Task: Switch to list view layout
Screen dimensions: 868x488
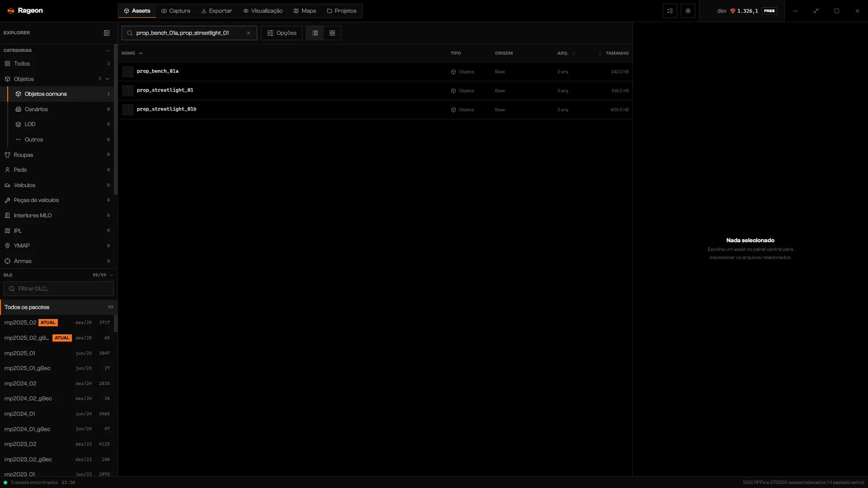Action: pyautogui.click(x=315, y=33)
